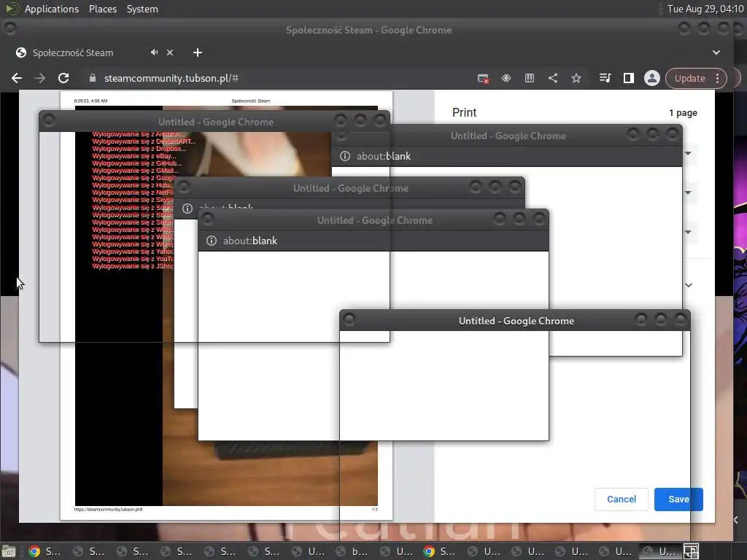Open the media controls music note icon
Screen dimensions: 747x560
[x=605, y=78]
